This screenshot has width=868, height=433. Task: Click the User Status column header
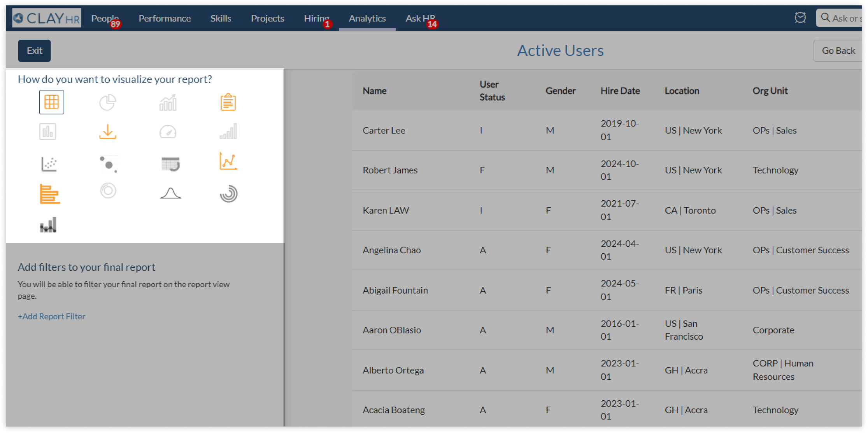click(492, 91)
